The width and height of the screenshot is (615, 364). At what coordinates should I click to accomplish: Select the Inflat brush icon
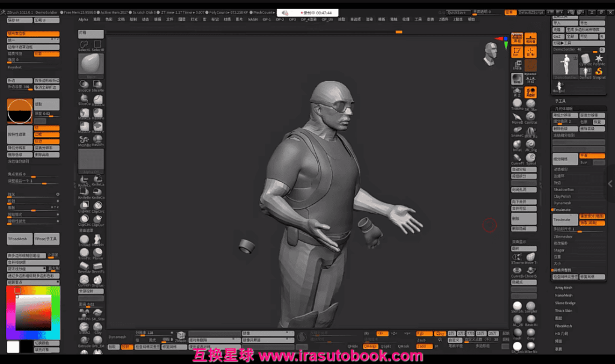click(x=517, y=143)
